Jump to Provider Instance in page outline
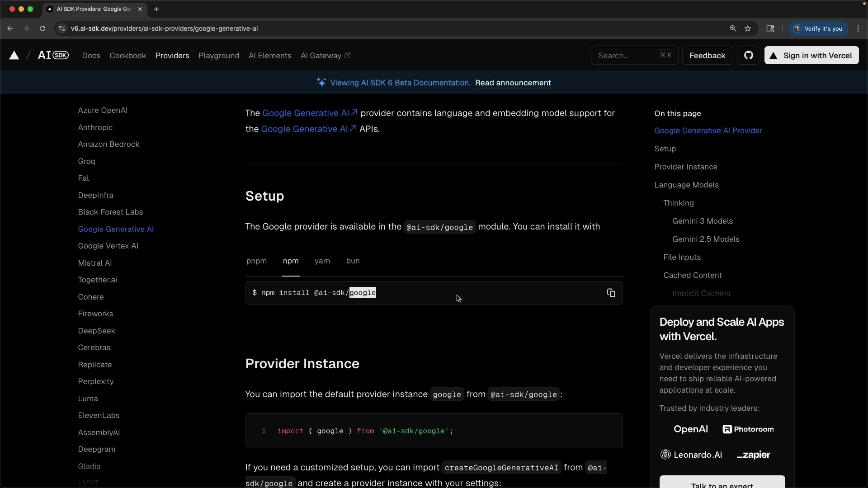The width and height of the screenshot is (868, 488). 685,167
